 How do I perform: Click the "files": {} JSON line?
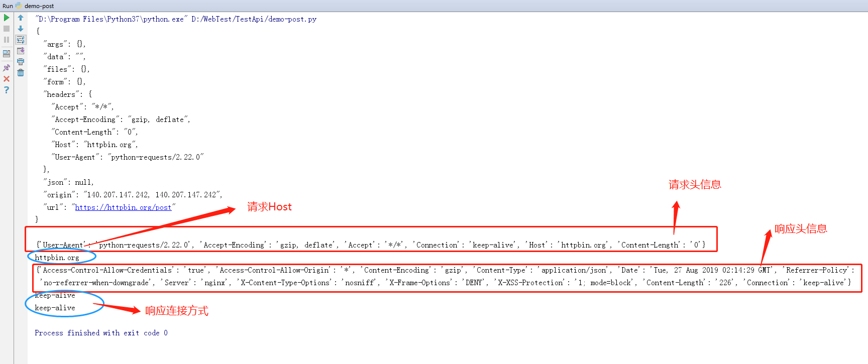66,69
